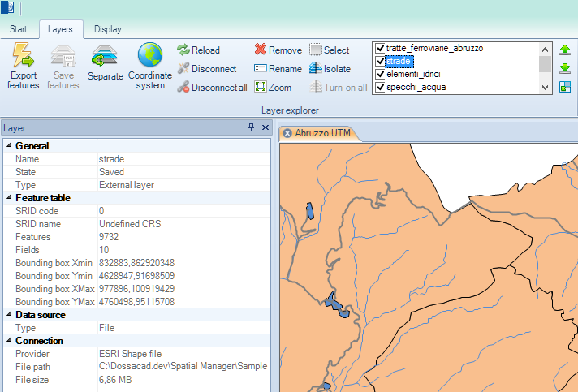Open the Display ribbon tab
The height and width of the screenshot is (392, 578).
(107, 29)
